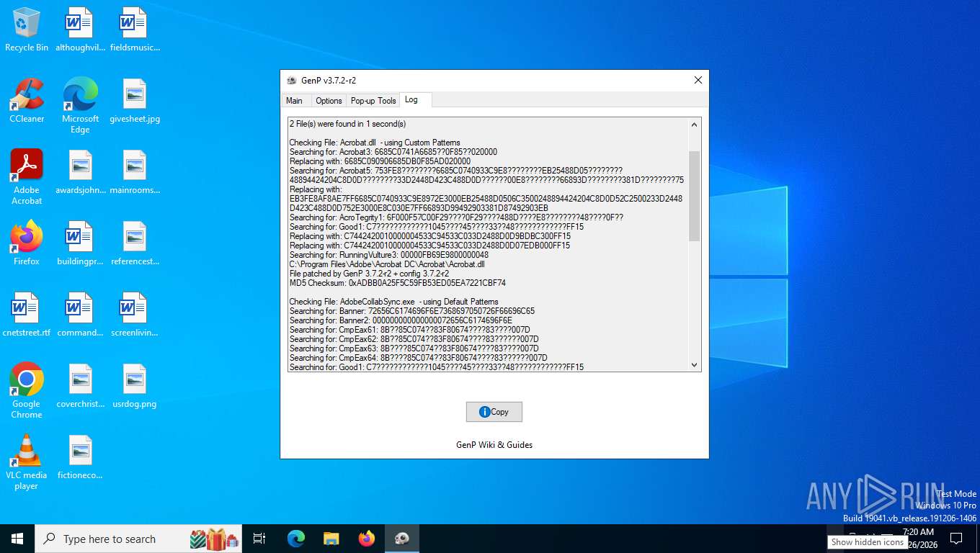Click the 'Searching for: CmpEax61' log line
Viewport: 980px width, 553px height.
pos(410,330)
